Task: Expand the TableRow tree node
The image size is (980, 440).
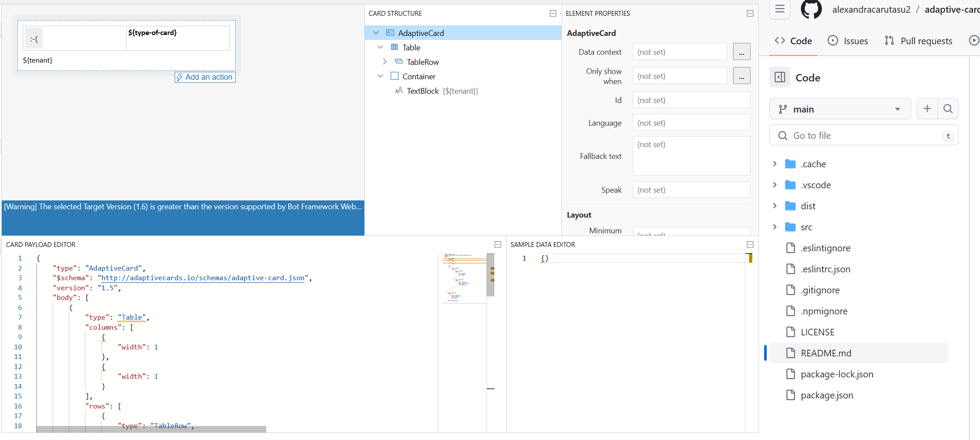Action: coord(385,61)
